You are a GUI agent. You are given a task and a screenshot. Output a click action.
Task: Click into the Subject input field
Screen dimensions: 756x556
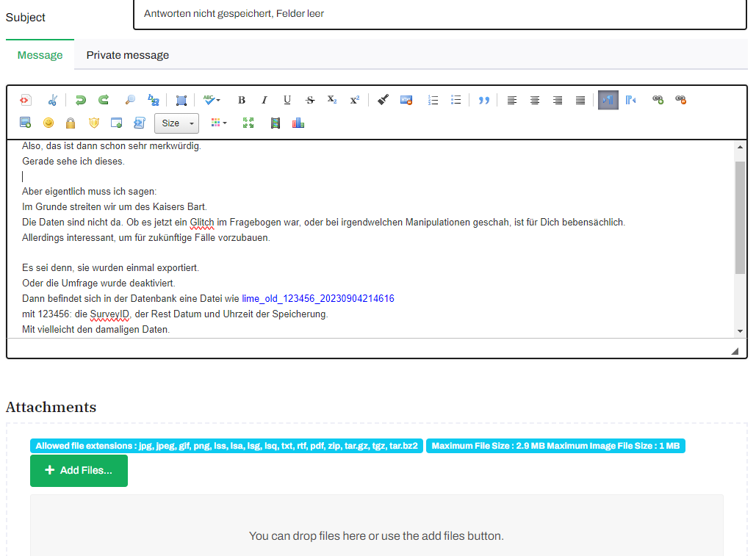pyautogui.click(x=439, y=14)
